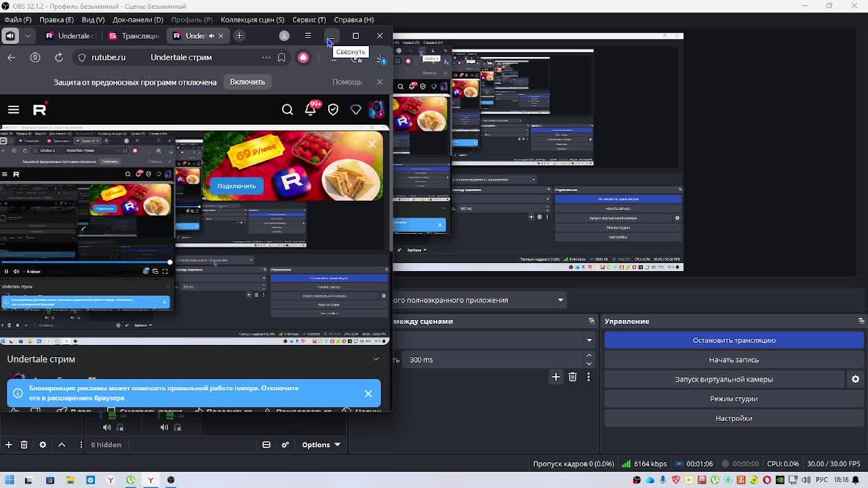
Task: Open the Rutube shield icon
Action: point(333,110)
